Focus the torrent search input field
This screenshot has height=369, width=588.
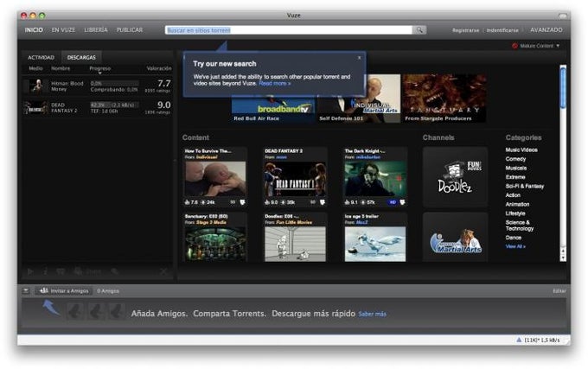289,30
